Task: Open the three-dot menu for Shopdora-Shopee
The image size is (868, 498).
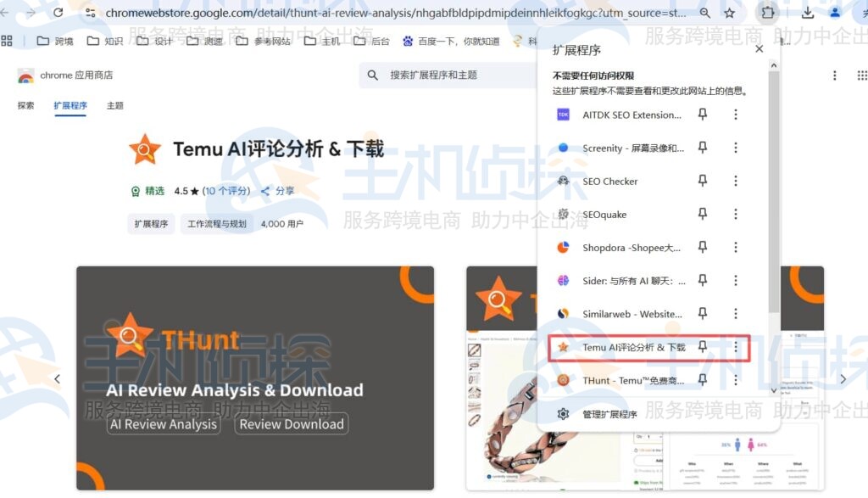Action: [x=734, y=247]
